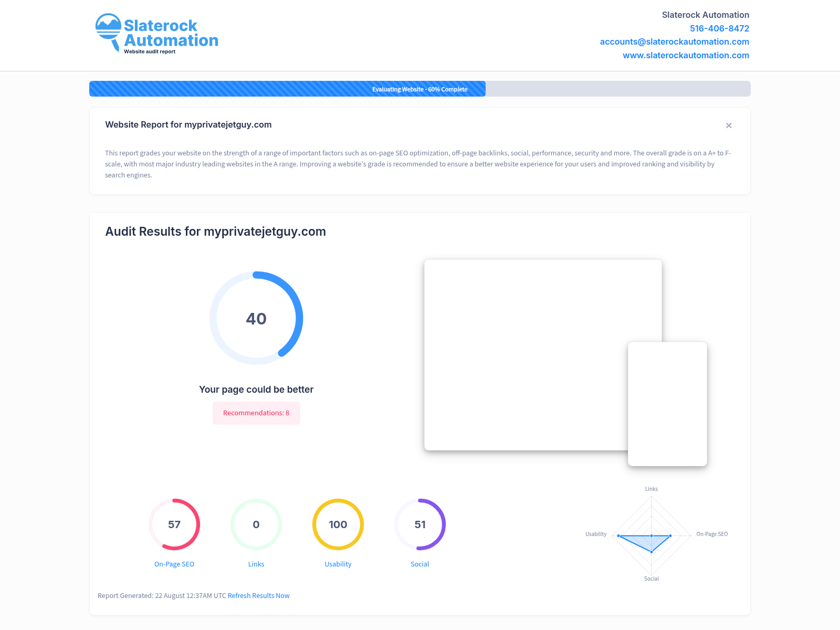Click the mobile screenshot preview
The image size is (840, 630).
tap(667, 404)
